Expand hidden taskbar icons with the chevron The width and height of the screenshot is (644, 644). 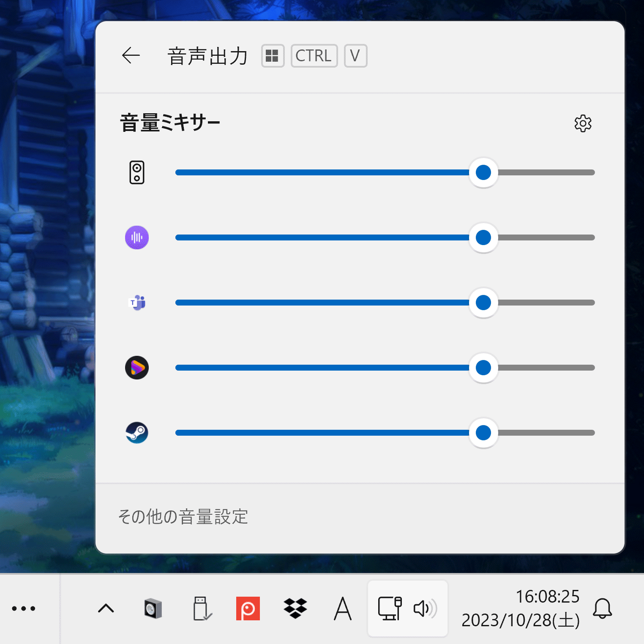pyautogui.click(x=106, y=609)
